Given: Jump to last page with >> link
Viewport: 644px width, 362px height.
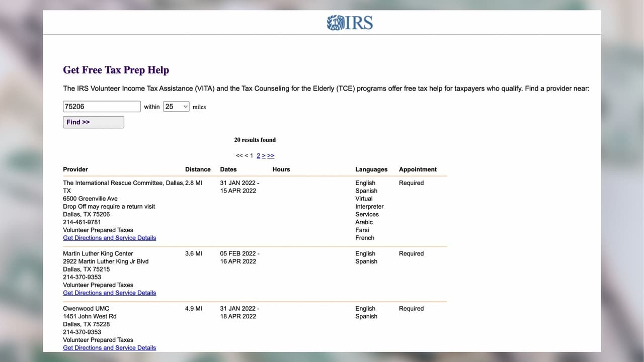Looking at the screenshot, I should coord(271,155).
